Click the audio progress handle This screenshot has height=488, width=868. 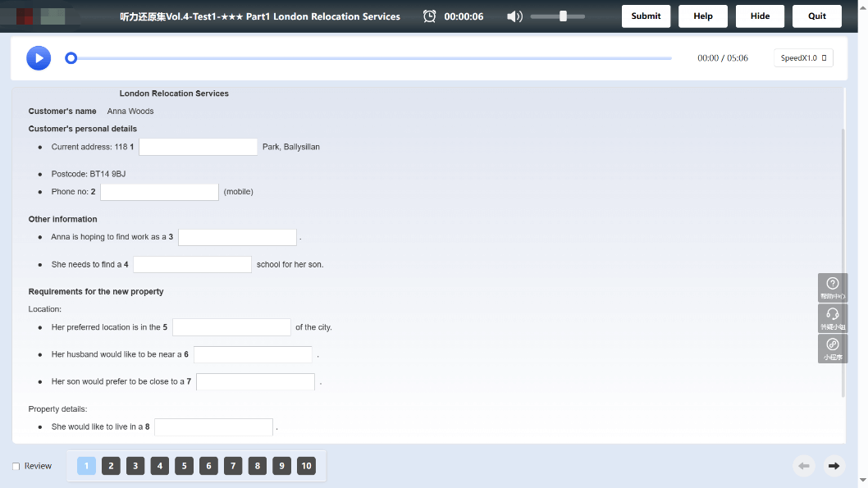coord(71,58)
